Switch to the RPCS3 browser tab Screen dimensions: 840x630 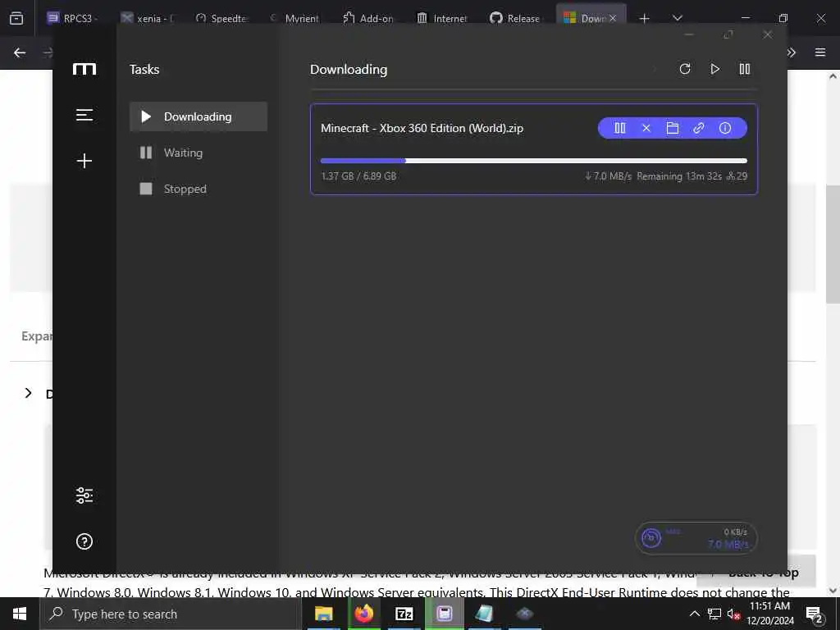pyautogui.click(x=73, y=18)
